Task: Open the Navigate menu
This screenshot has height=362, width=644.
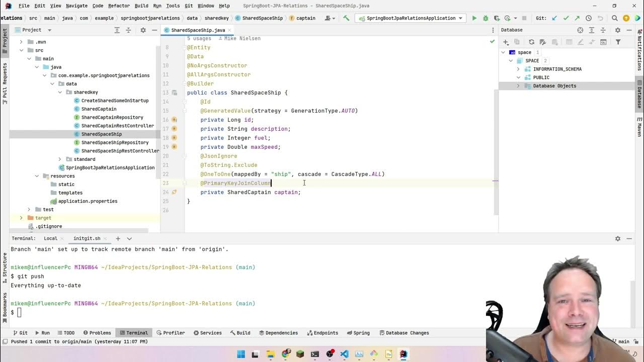Action: coord(76,6)
